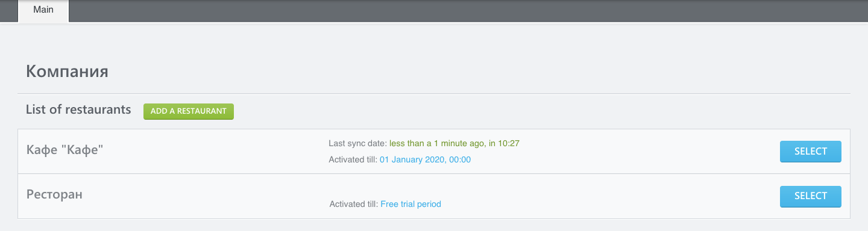Click the divider line under Компания heading
Screen dimensions: 868x231
click(x=434, y=93)
